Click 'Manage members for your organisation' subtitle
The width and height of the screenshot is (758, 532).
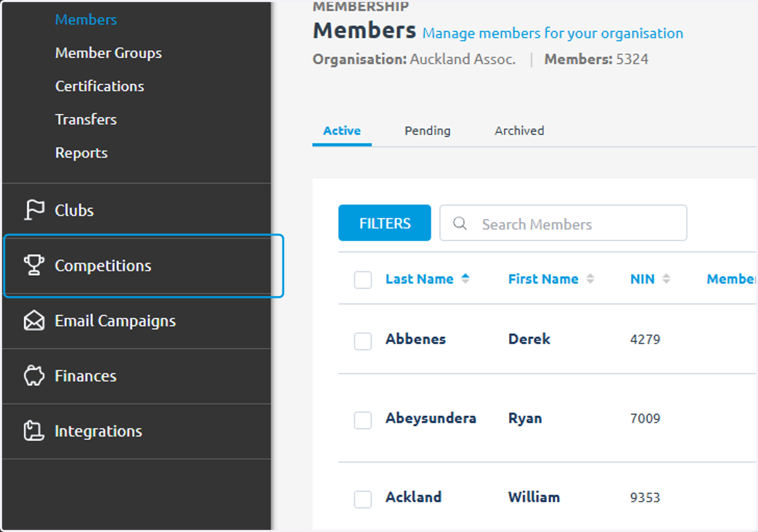point(553,33)
